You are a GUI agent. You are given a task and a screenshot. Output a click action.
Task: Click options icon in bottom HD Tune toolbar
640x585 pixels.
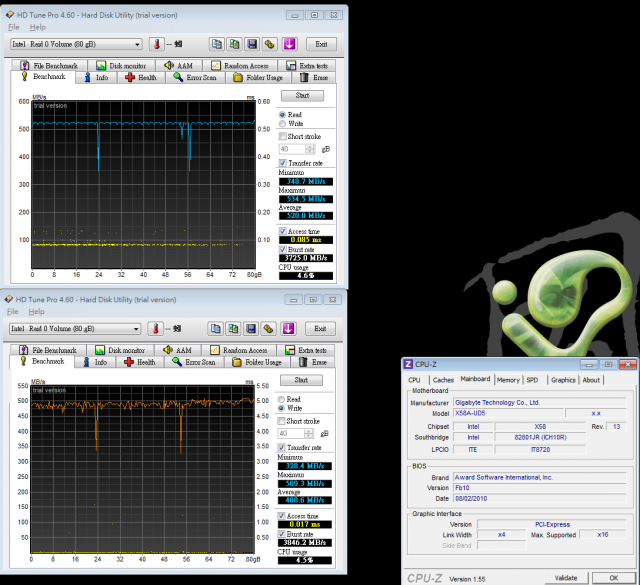pos(269,329)
